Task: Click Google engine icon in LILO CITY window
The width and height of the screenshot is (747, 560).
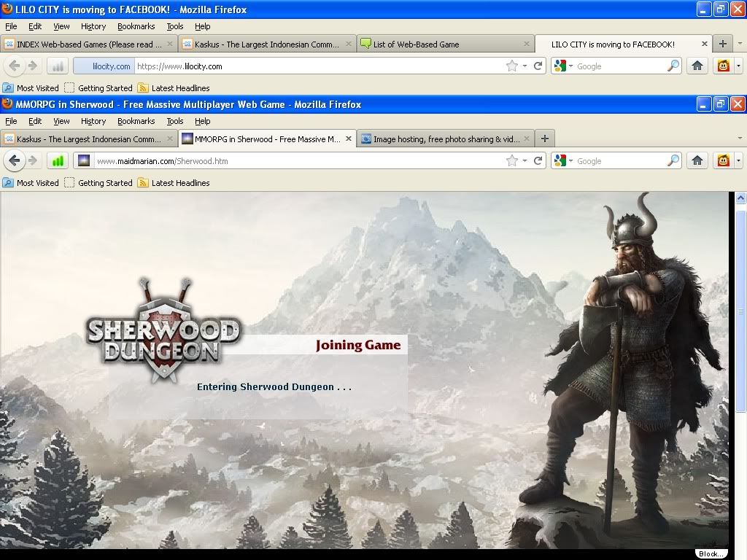Action: (560, 66)
